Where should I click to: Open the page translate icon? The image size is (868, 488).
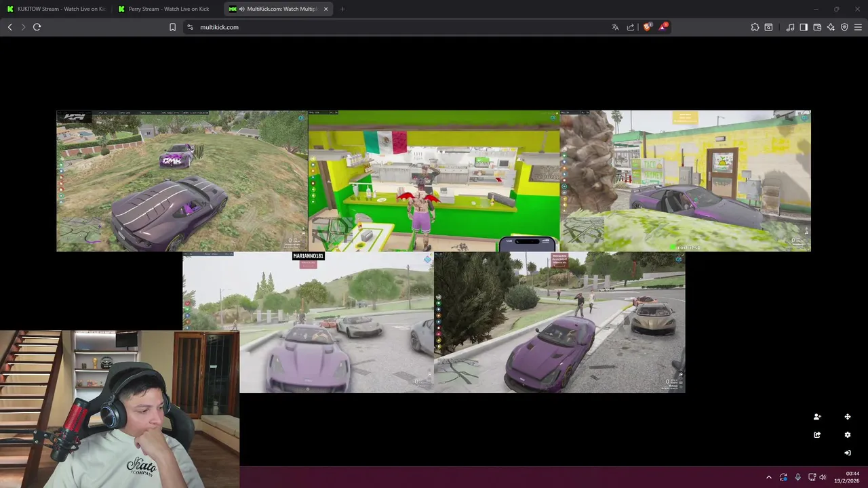click(615, 27)
